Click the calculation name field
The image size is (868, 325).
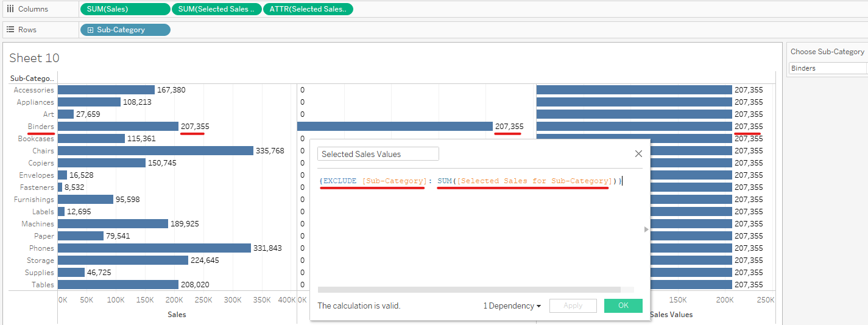pyautogui.click(x=378, y=154)
